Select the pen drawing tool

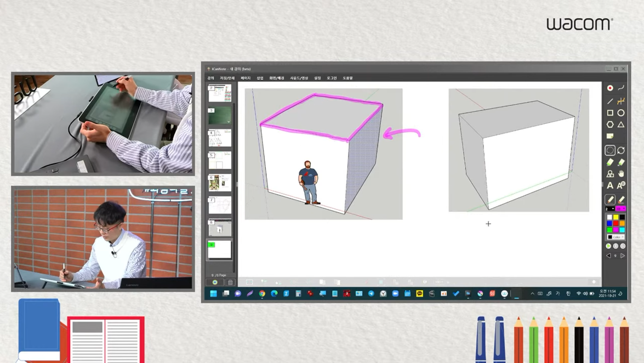610,200
